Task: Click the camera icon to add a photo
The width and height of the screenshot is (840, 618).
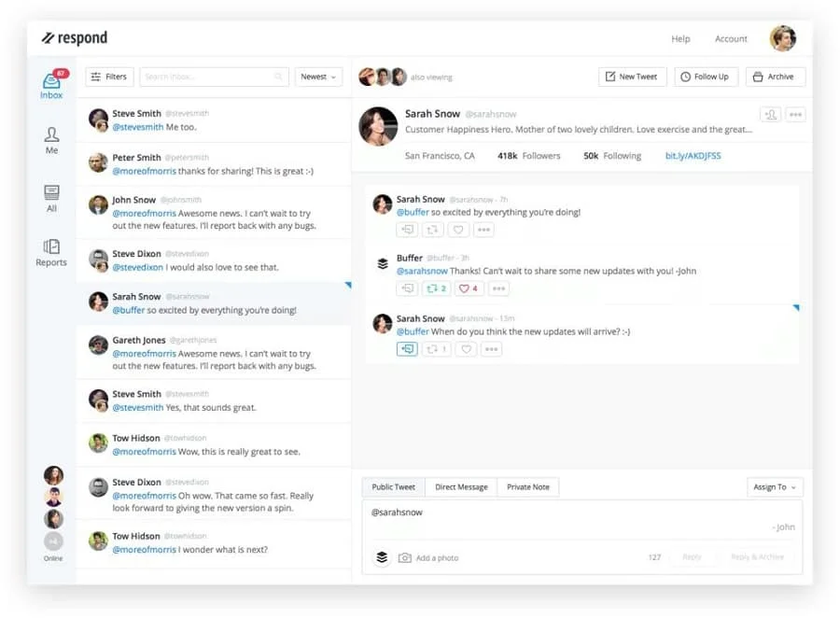Action: pyautogui.click(x=405, y=557)
